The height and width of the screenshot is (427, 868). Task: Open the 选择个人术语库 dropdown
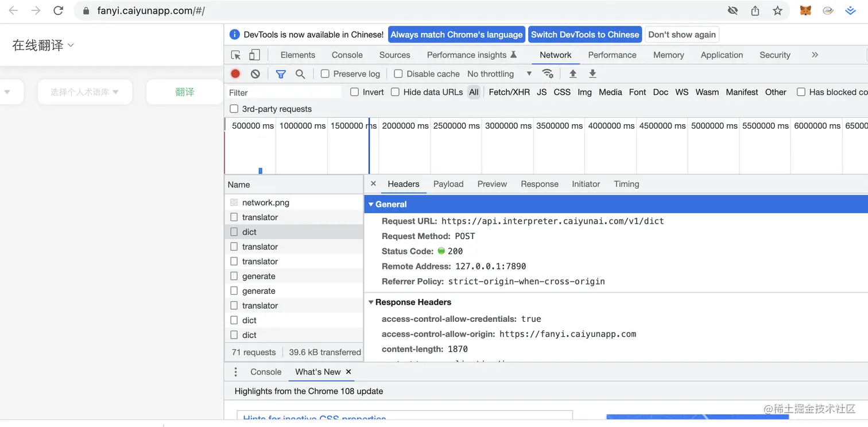click(x=84, y=92)
